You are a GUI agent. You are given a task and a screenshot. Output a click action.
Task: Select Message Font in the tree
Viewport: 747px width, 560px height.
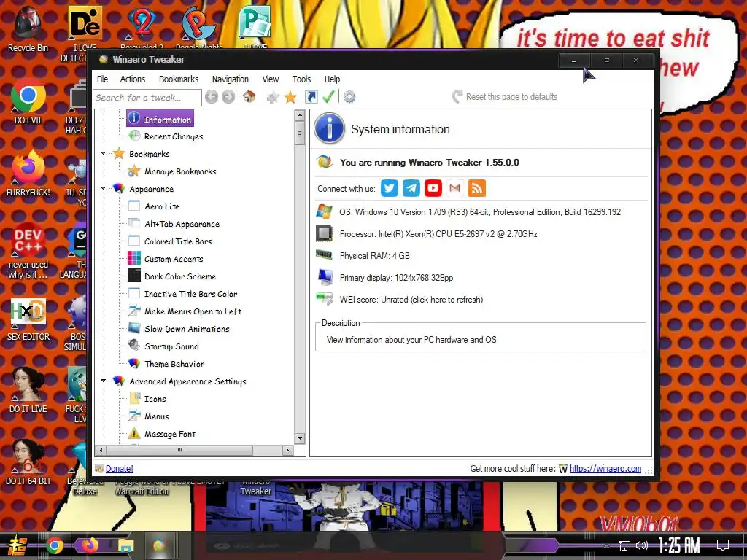pyautogui.click(x=169, y=434)
